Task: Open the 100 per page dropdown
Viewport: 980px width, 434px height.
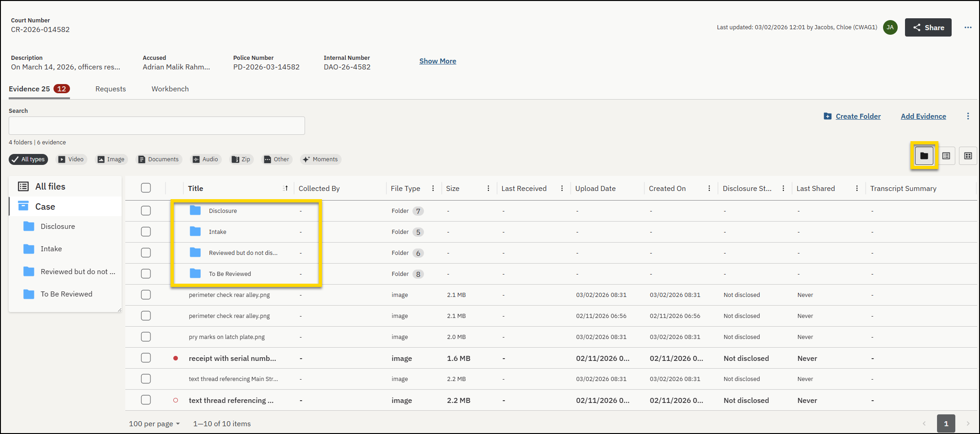Action: click(x=154, y=423)
